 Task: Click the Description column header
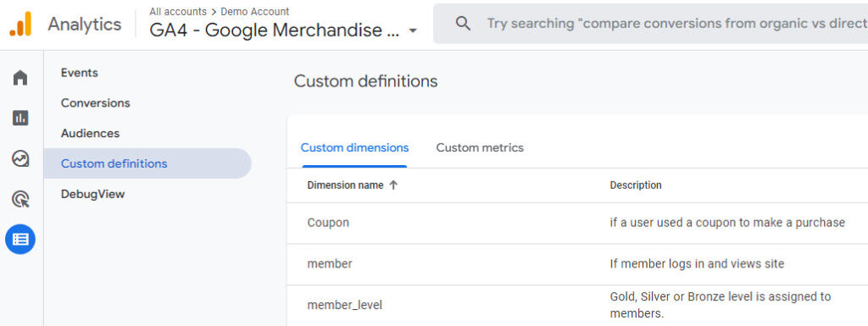tap(636, 185)
